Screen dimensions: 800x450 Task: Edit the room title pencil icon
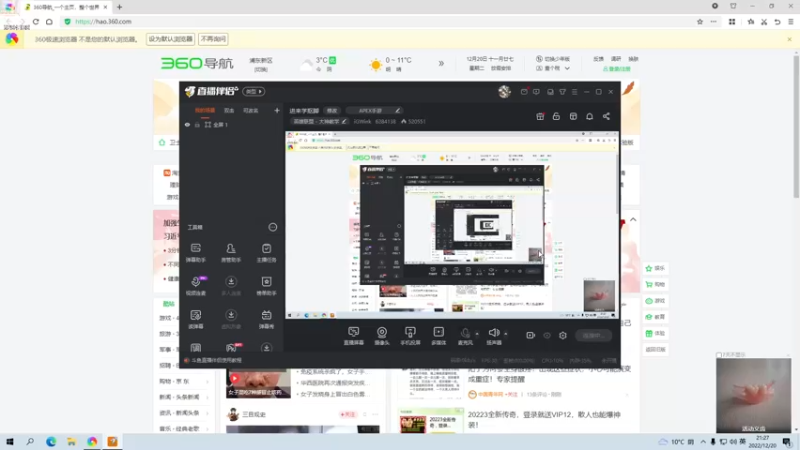(x=397, y=110)
